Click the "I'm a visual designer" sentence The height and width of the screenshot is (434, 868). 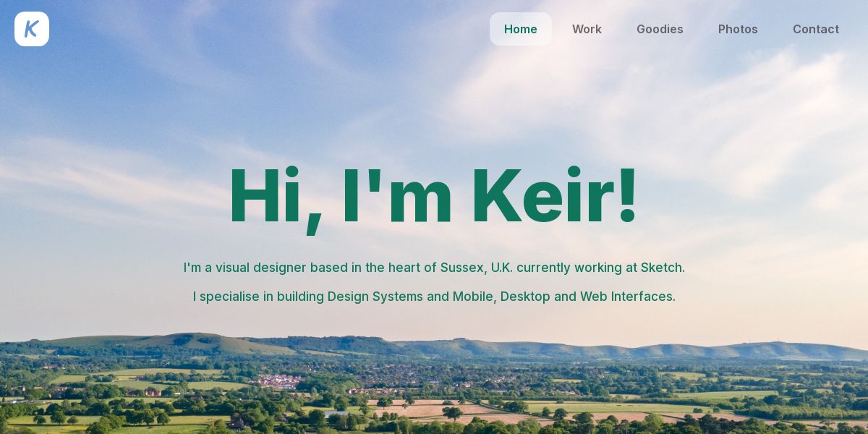[x=434, y=268]
